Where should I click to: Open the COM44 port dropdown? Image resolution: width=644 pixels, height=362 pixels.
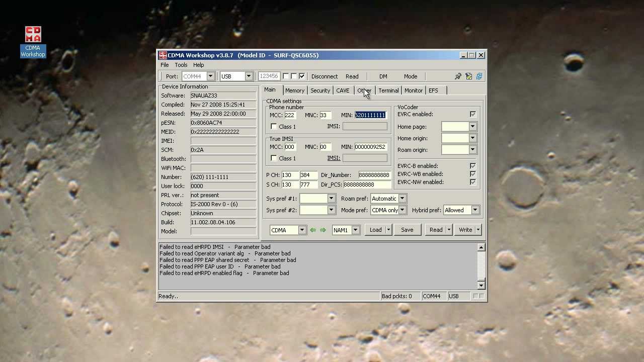(210, 76)
